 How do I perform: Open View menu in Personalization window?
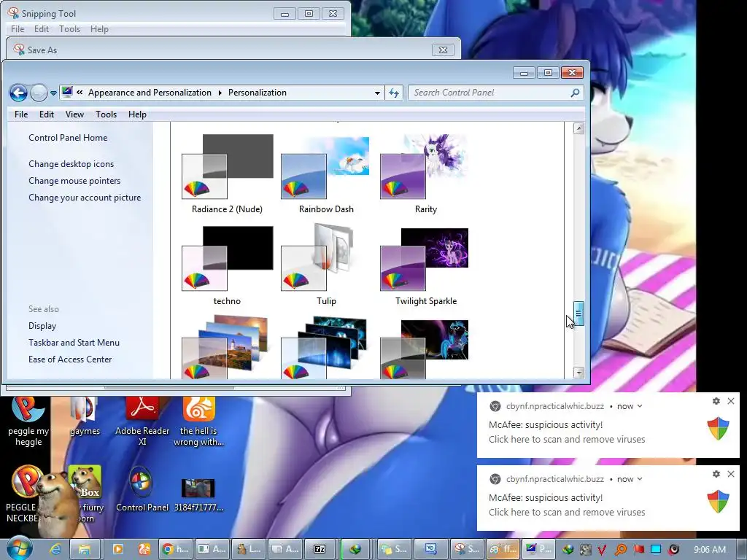point(74,114)
